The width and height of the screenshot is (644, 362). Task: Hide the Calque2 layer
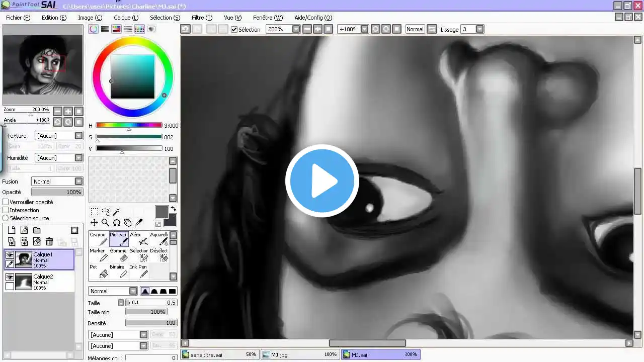(10, 278)
